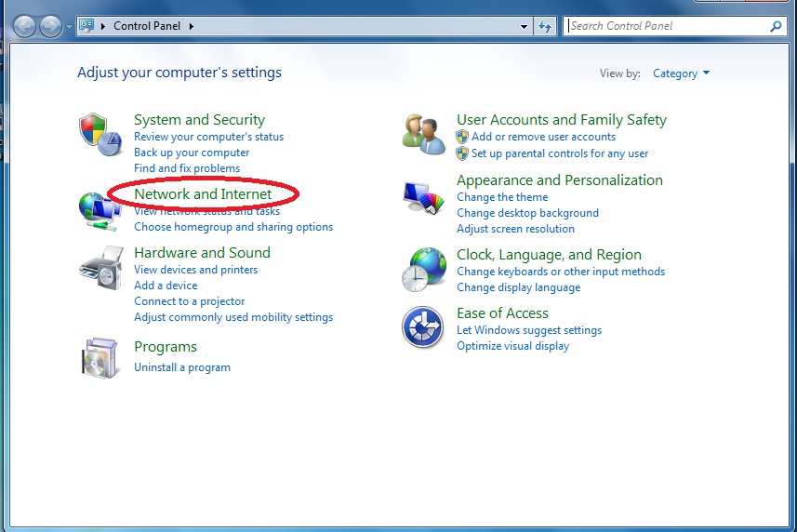Click the search magnifier icon

776,26
